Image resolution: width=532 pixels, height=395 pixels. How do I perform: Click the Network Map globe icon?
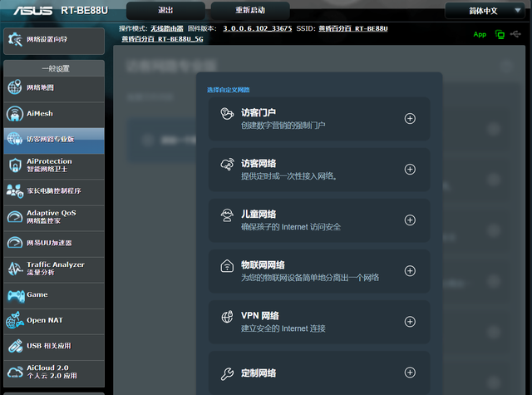coord(15,87)
